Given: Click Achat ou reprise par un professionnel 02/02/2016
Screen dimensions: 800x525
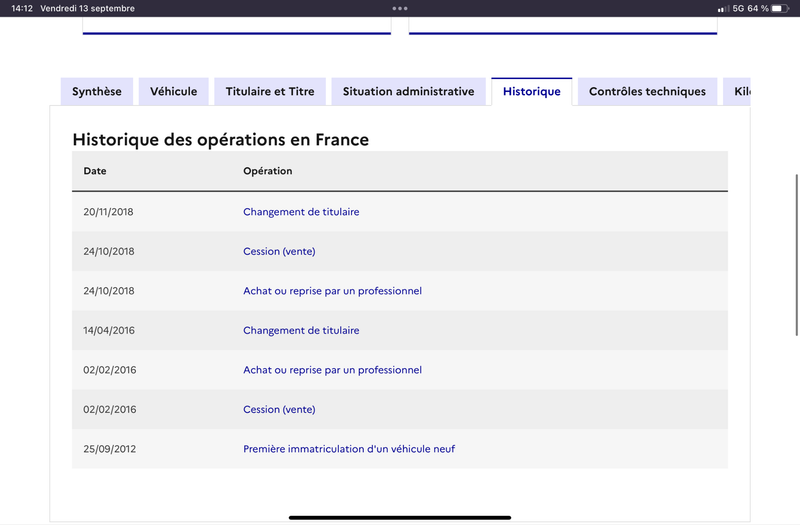Looking at the screenshot, I should click(x=332, y=370).
